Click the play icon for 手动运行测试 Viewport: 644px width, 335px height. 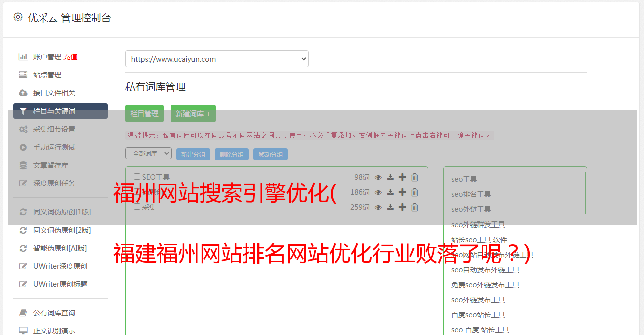[x=23, y=147]
